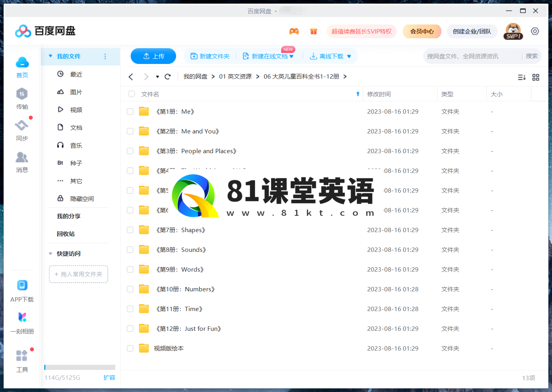The image size is (552, 392).
Task: Select 种子 in the sidebar
Action: point(76,163)
